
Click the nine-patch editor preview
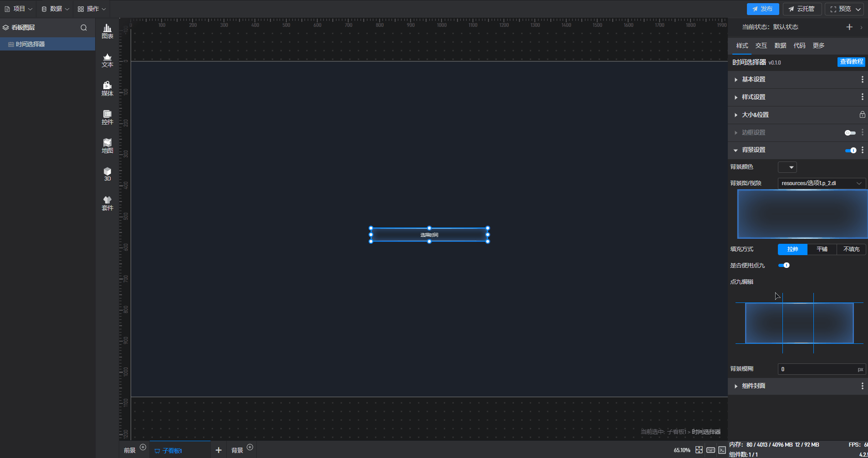(799, 323)
